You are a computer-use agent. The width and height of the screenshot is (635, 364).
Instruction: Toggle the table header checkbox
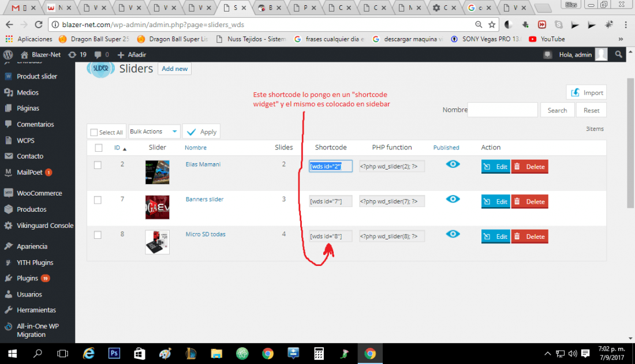point(98,148)
